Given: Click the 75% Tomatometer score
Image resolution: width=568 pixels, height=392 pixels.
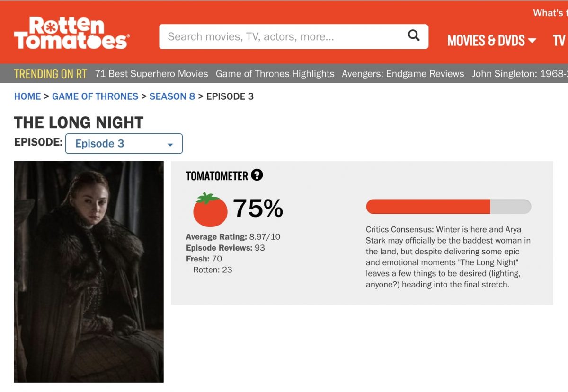Looking at the screenshot, I should 258,209.
